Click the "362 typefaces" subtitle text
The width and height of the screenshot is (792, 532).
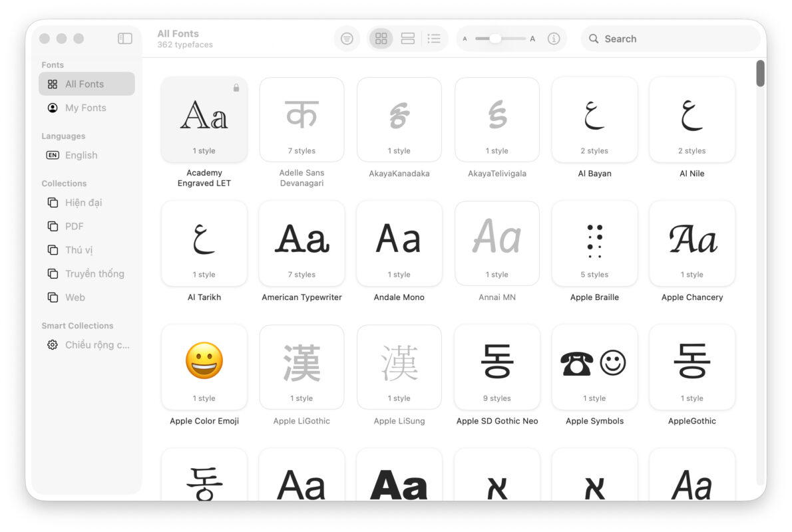click(185, 45)
